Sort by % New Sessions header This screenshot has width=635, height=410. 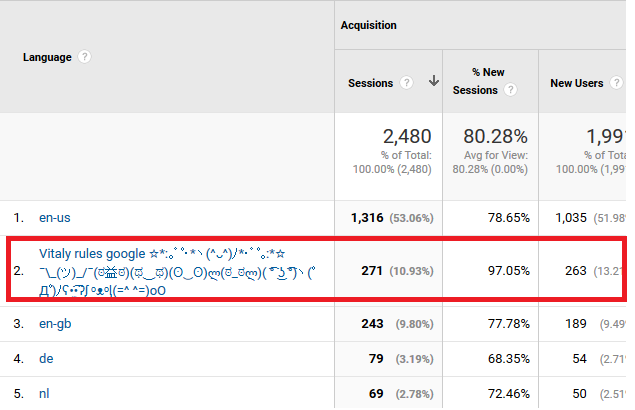[477, 82]
